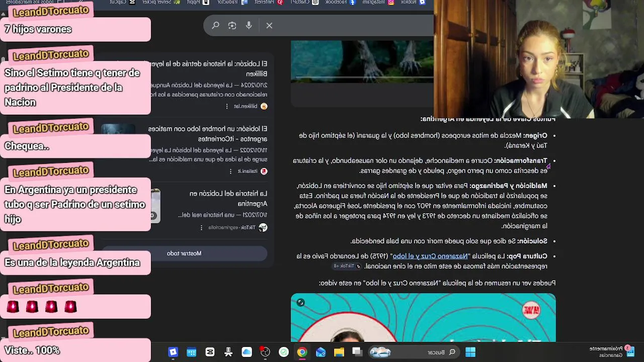Open the Server picker bookmark

pos(162,2)
